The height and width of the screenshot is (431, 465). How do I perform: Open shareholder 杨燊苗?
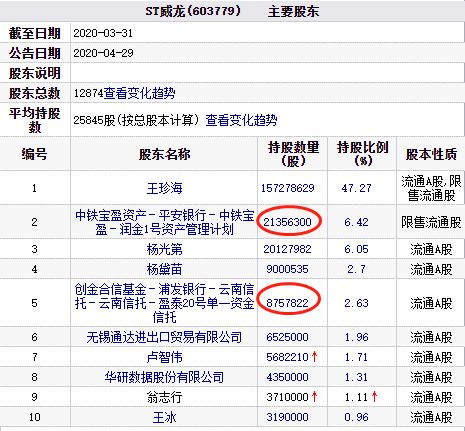click(x=164, y=269)
